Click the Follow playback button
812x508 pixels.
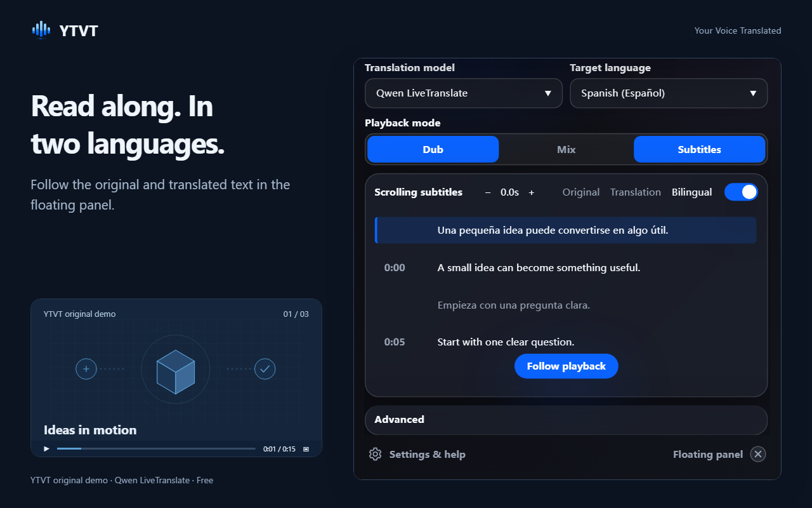(x=566, y=366)
